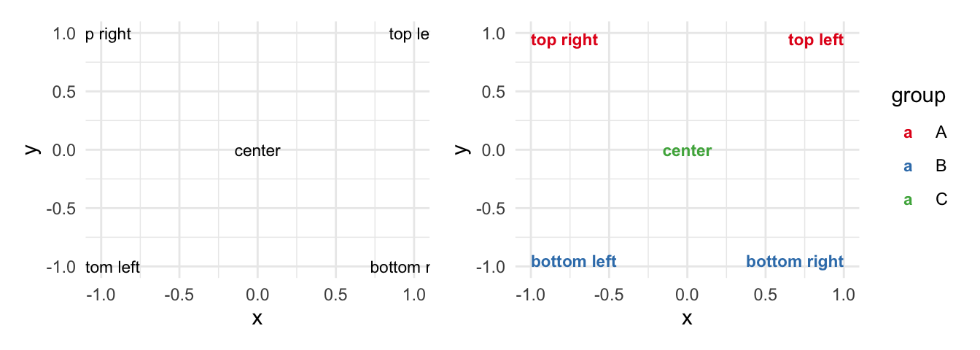Click the green "center" label
Viewport: 980px width, 350px height.
point(687,152)
